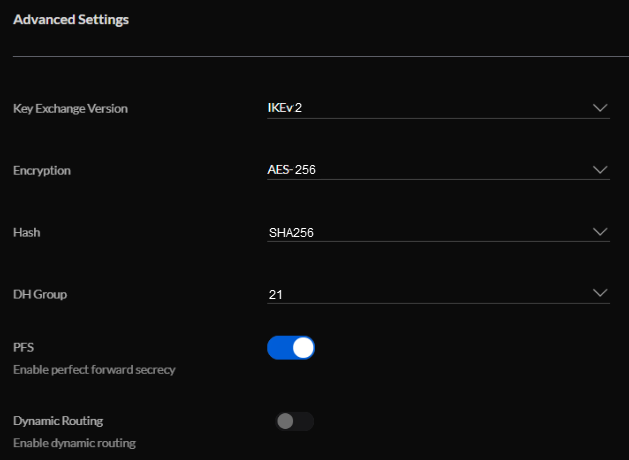Disable the PFS perfect forward secrecy switch

(291, 348)
